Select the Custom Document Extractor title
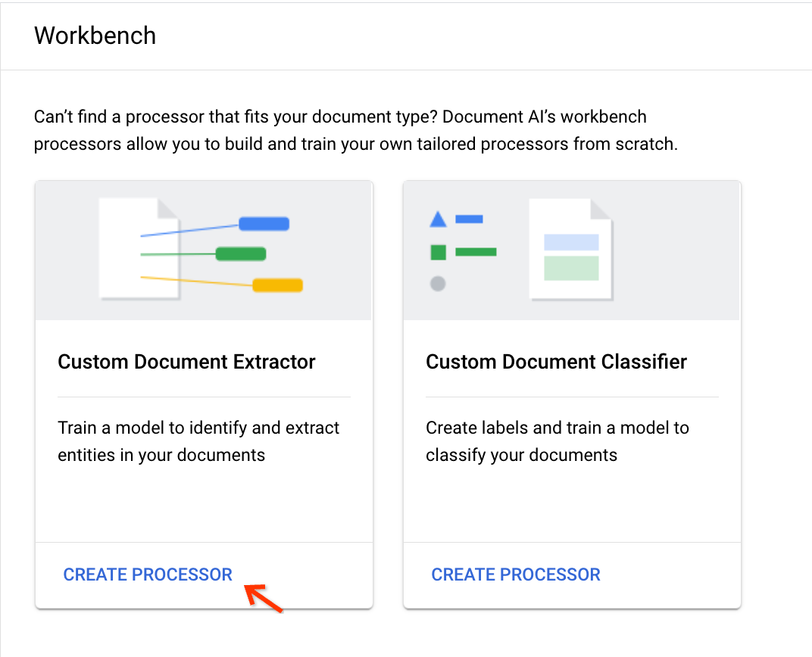This screenshot has height=657, width=812. tap(186, 362)
